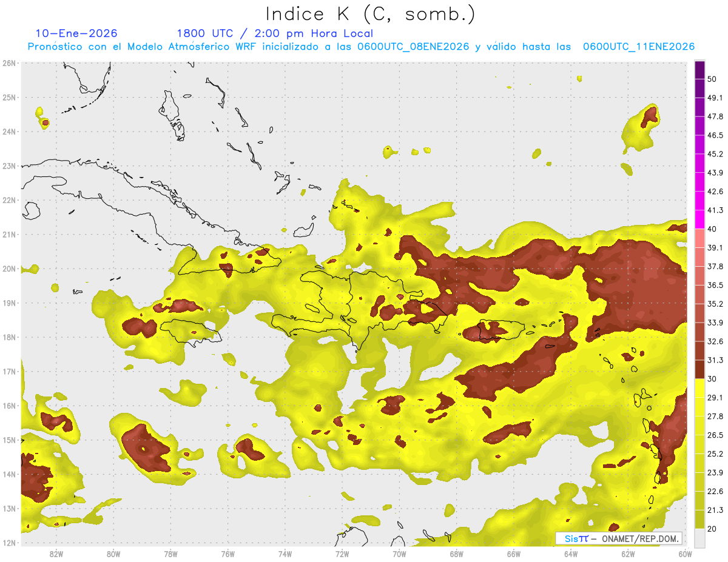Image resolution: width=728 pixels, height=562 pixels.
Task: Click the colorbar value "50"
Action: [x=712, y=79]
